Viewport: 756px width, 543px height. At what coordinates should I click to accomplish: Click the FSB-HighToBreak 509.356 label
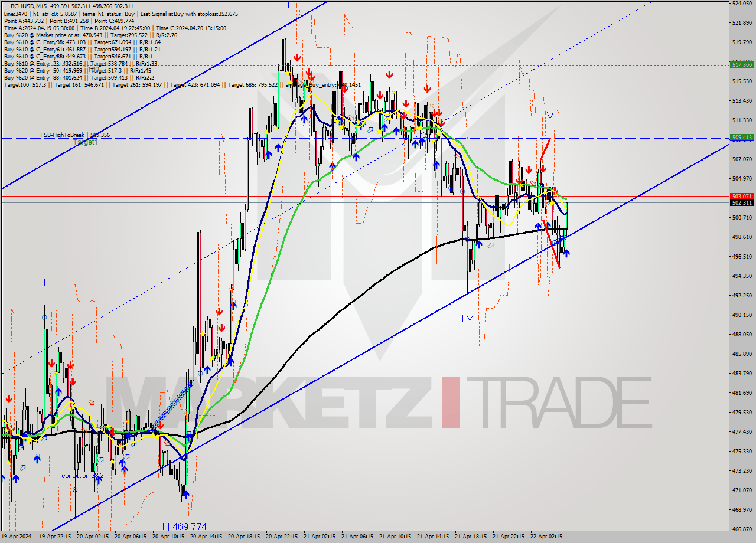(x=75, y=135)
